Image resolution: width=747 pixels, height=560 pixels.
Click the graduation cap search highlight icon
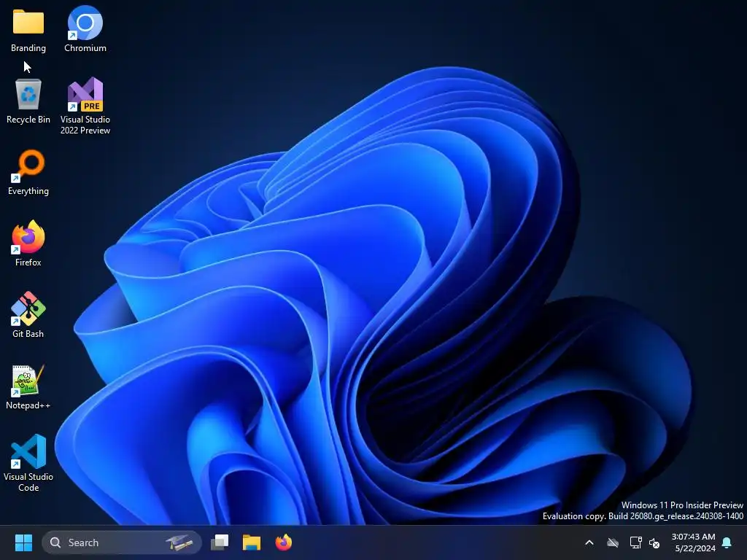pos(179,542)
